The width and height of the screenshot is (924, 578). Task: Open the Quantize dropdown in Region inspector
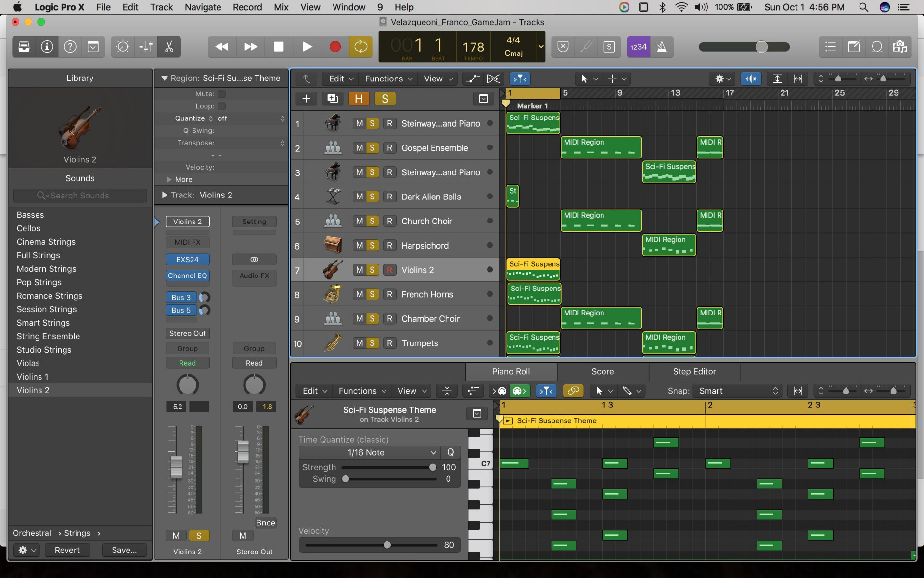(x=250, y=118)
